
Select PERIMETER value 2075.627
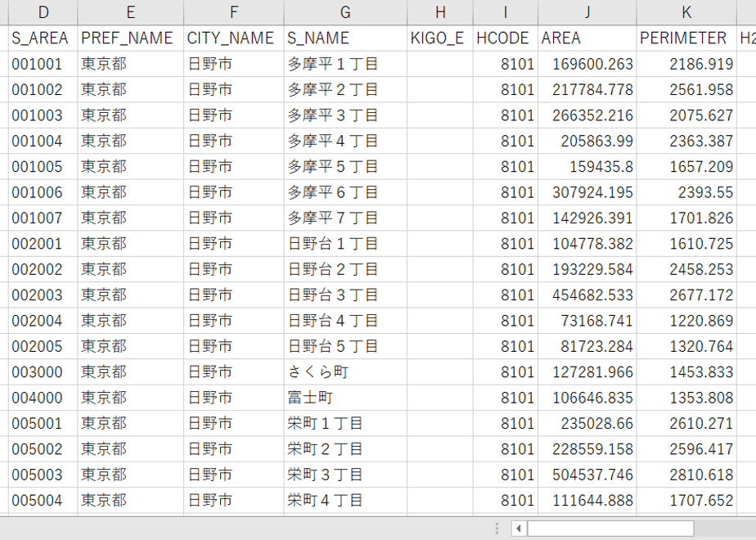pos(686,115)
